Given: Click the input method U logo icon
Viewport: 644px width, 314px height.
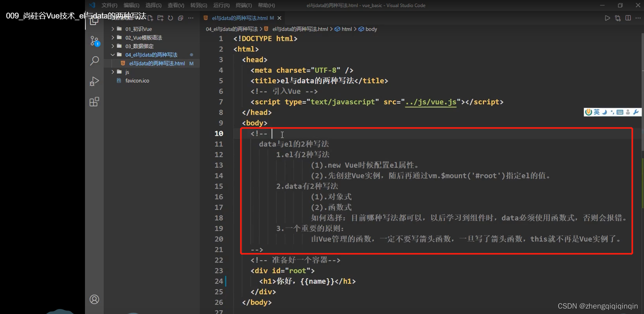Looking at the screenshot, I should (589, 112).
